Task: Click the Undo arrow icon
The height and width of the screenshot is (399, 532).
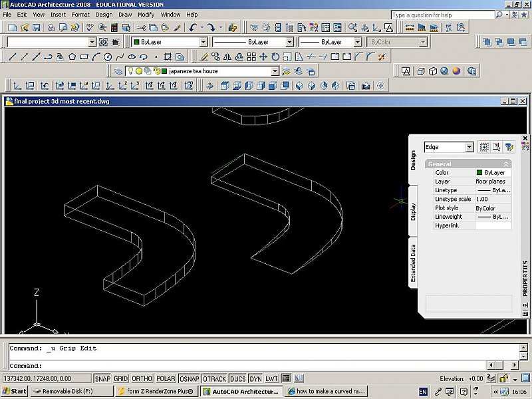Action: pyautogui.click(x=193, y=27)
